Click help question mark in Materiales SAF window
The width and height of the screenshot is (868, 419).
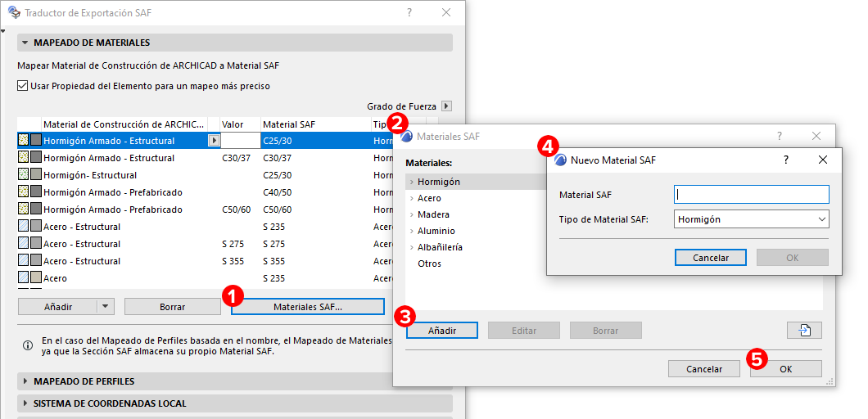coord(779,136)
